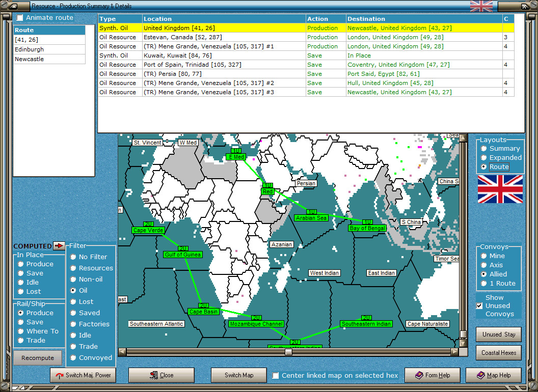Select the Axis convoys option

click(x=484, y=265)
